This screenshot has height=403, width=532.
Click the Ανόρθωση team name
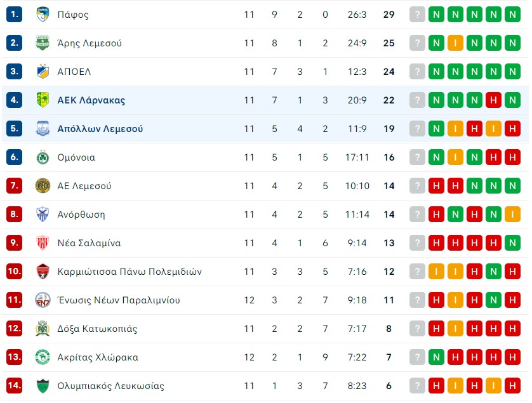coord(81,215)
